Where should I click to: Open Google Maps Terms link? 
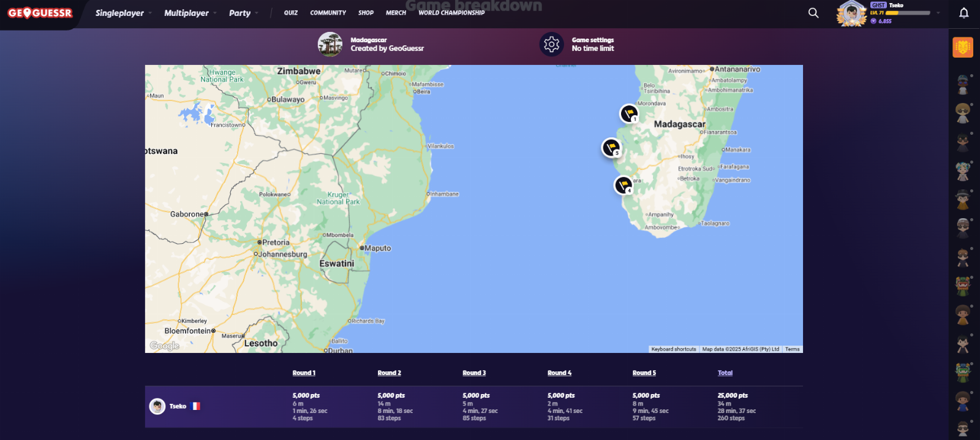click(x=792, y=349)
